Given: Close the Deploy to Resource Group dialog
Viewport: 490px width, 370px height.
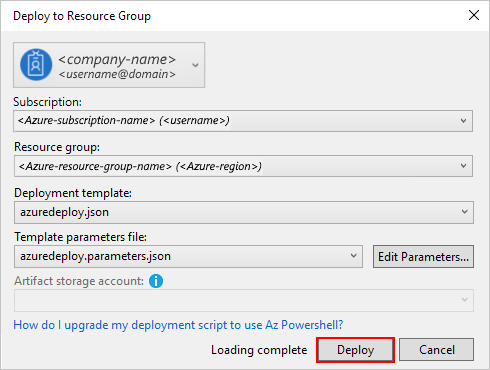Looking at the screenshot, I should coord(474,15).
